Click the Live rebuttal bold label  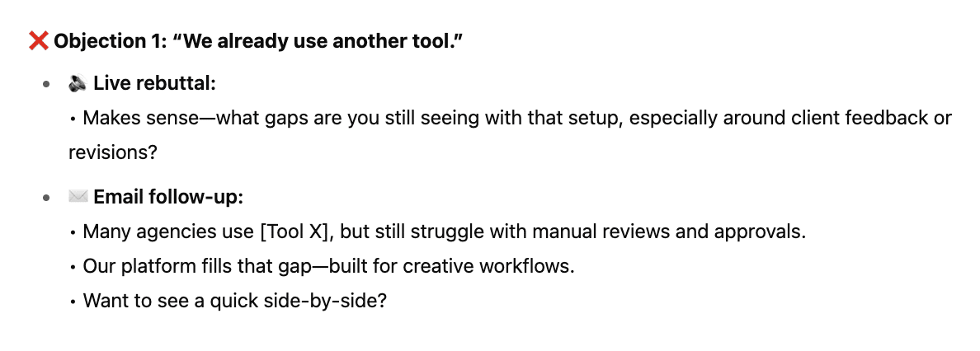(x=154, y=84)
